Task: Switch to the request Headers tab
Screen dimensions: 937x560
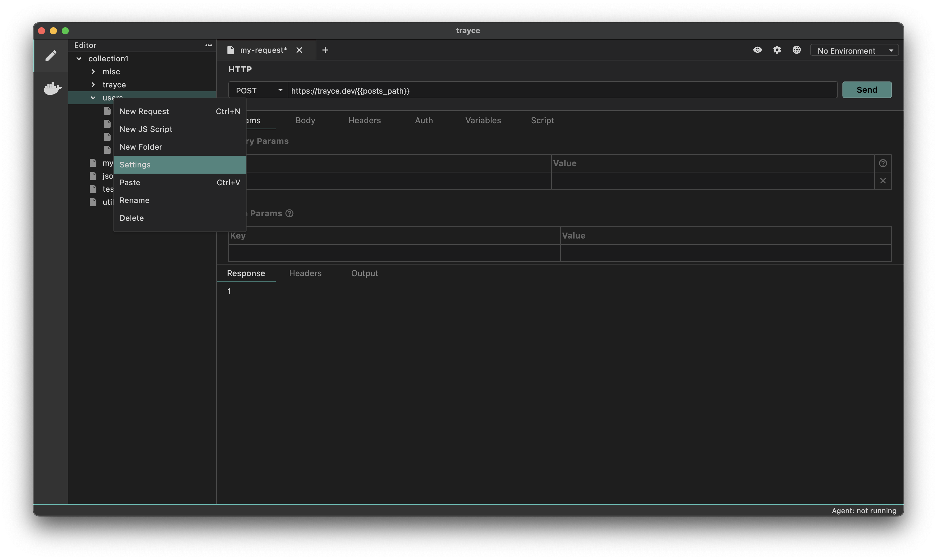Action: click(364, 120)
